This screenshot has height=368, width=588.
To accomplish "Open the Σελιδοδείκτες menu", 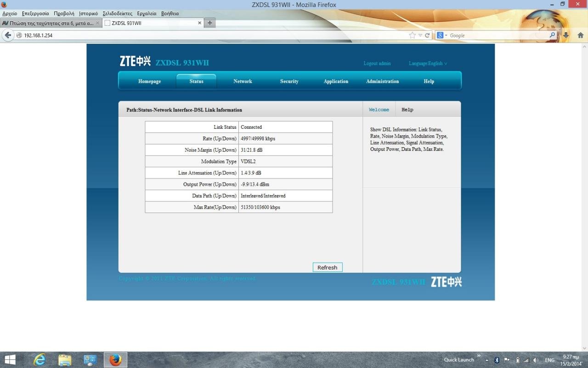I will pos(118,13).
